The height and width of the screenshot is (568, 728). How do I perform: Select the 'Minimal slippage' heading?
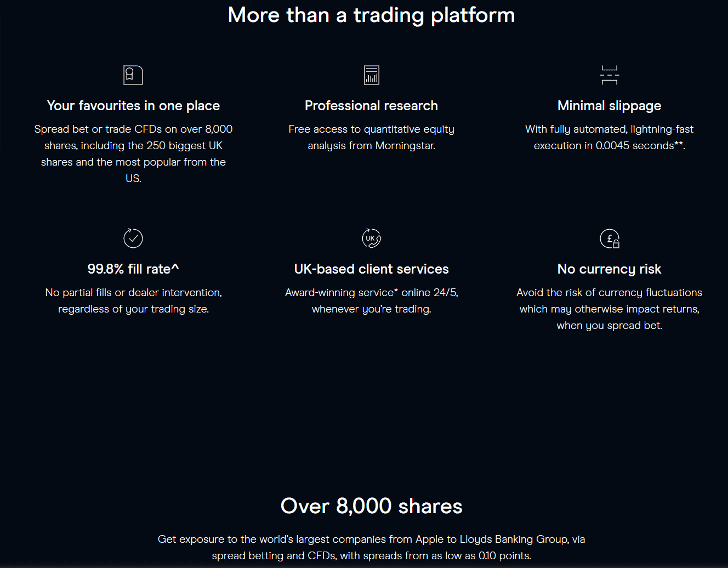(610, 106)
